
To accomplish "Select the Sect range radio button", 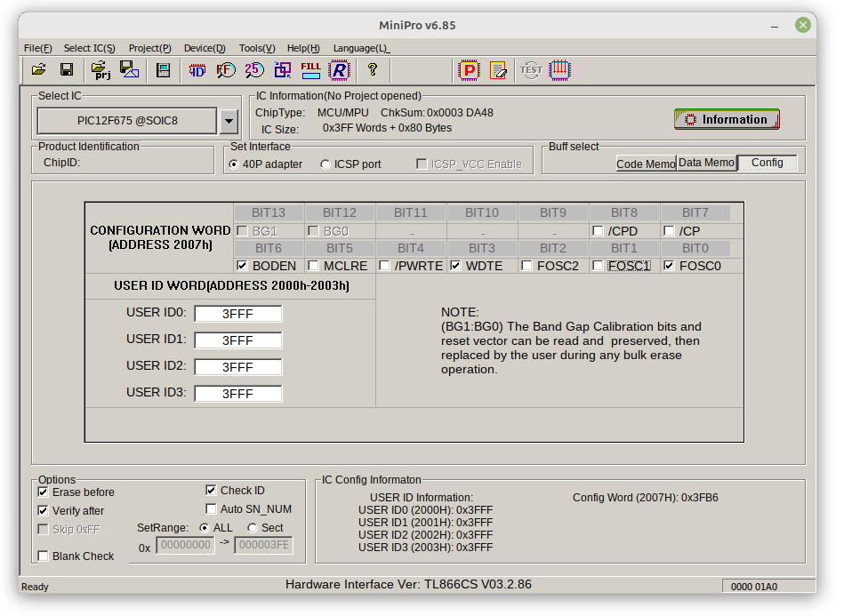I will click(x=252, y=528).
